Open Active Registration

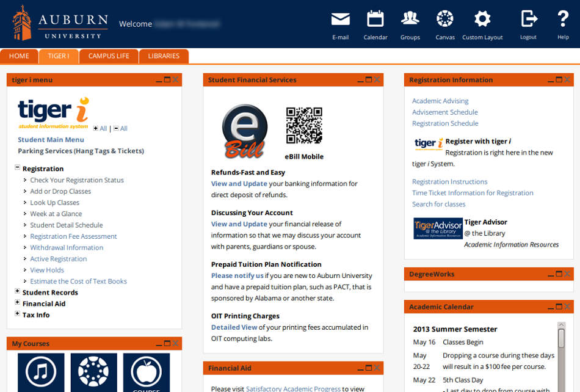pyautogui.click(x=59, y=259)
